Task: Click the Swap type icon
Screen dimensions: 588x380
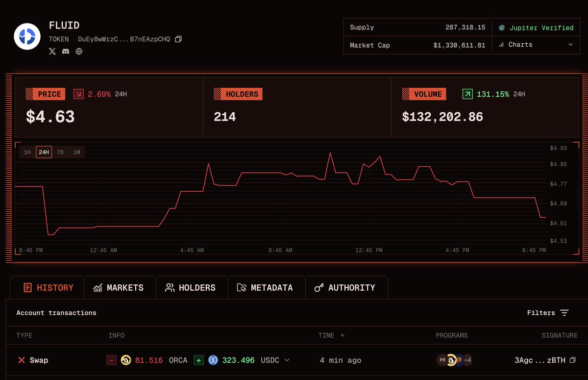Action: tap(21, 360)
